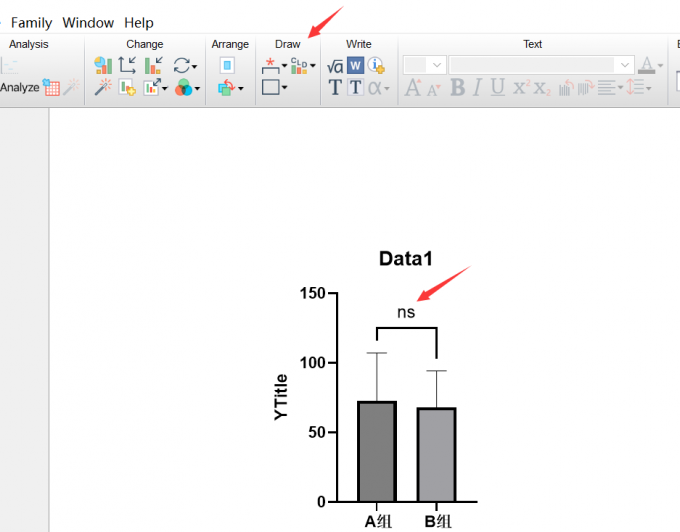Open the Format Graph bars icon
The height and width of the screenshot is (532, 680).
(153, 65)
